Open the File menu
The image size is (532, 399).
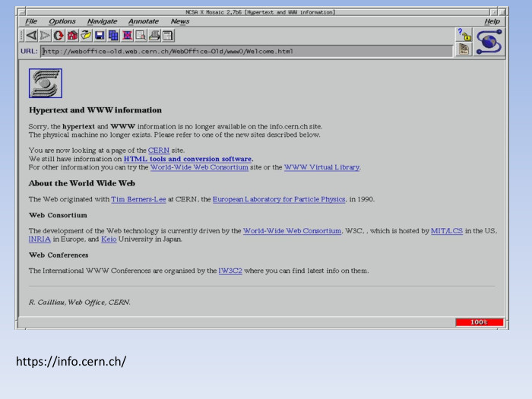pos(31,21)
